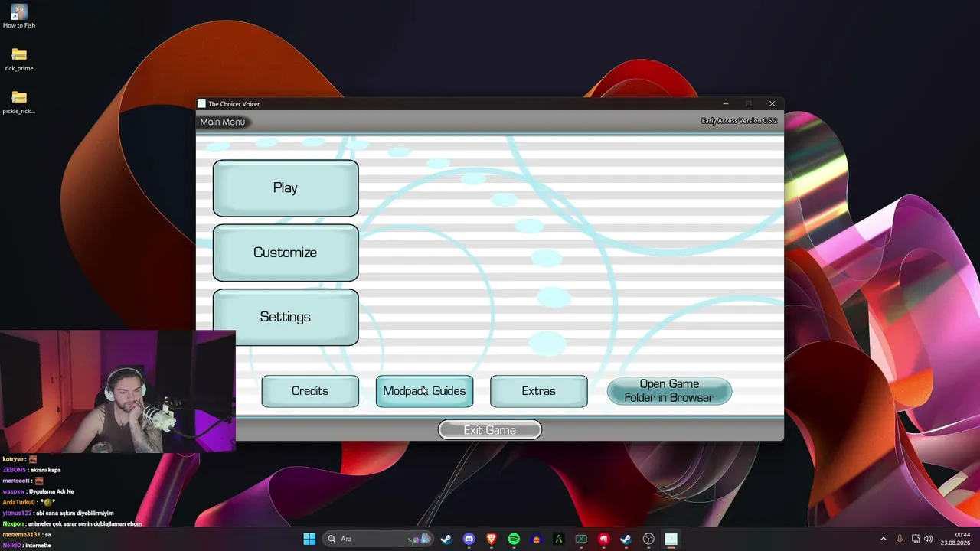Open the Steam icon next to Discord

click(x=446, y=539)
